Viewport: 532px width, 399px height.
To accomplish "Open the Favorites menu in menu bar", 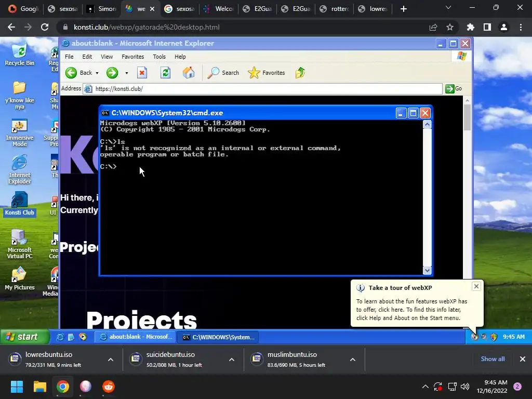I will point(132,57).
